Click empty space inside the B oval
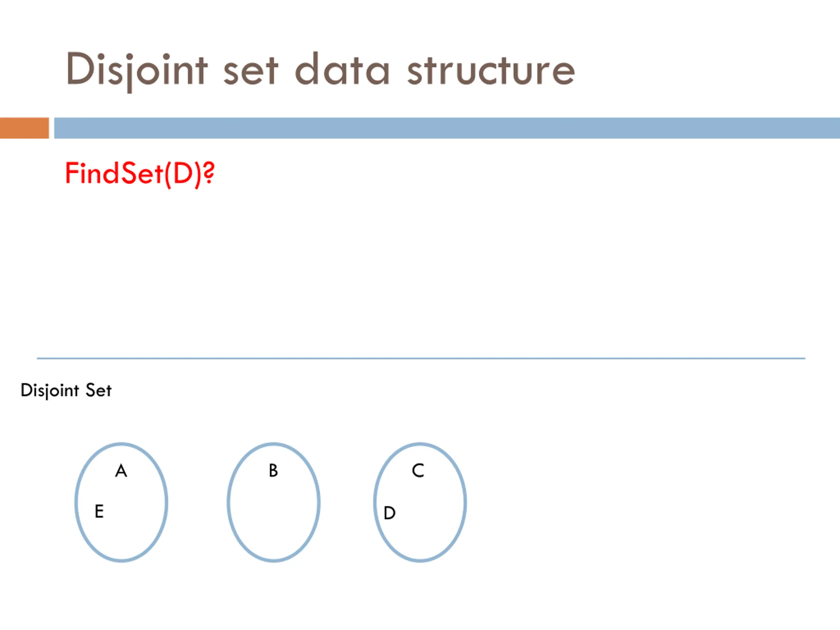The image size is (840, 630). click(273, 516)
